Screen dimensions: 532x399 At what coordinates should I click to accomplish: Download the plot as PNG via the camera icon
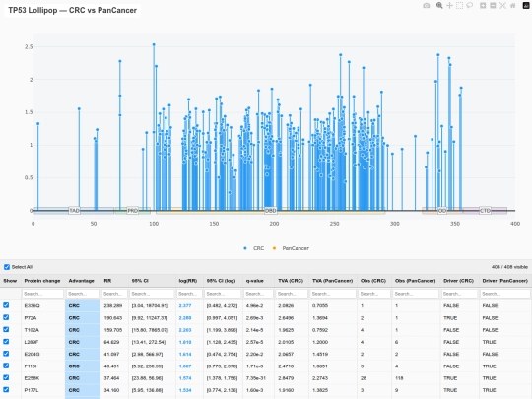point(427,6)
